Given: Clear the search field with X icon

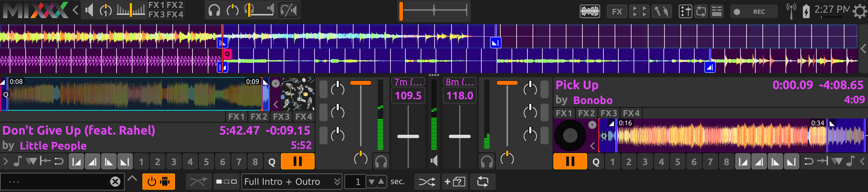Looking at the screenshot, I should click(115, 182).
